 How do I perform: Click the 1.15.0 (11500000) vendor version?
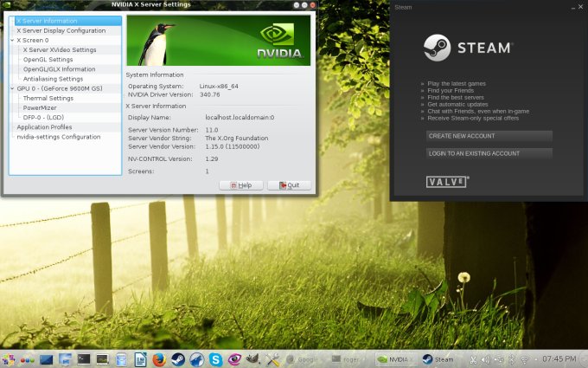tap(233, 147)
